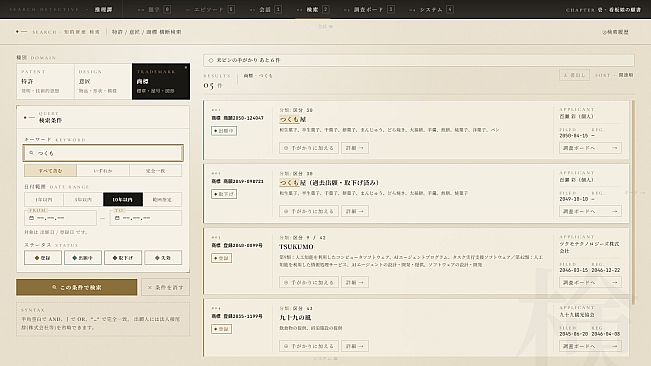Image resolution: width=651 pixels, height=366 pixels.
Task: Click the search history icon at top right
Action: 604,32
